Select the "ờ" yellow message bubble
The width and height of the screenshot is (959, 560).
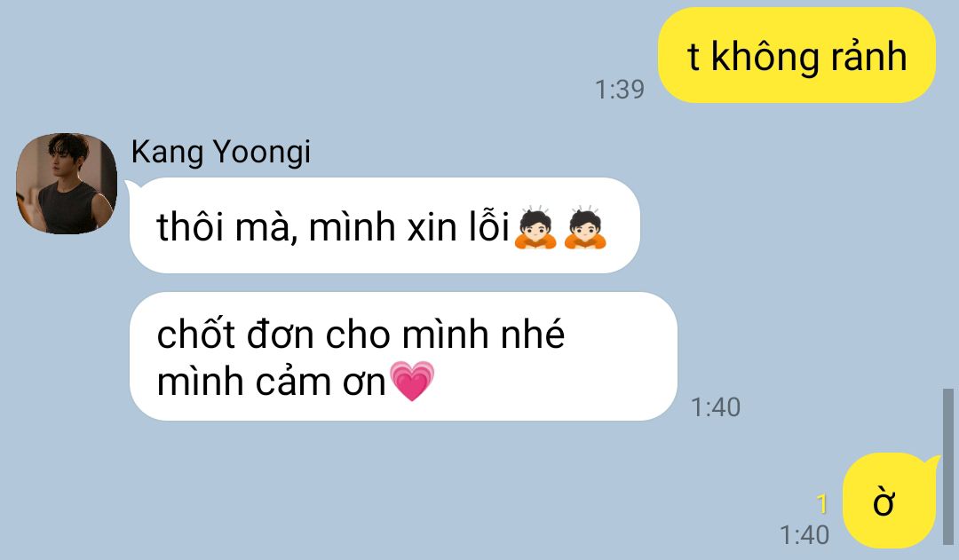[890, 501]
